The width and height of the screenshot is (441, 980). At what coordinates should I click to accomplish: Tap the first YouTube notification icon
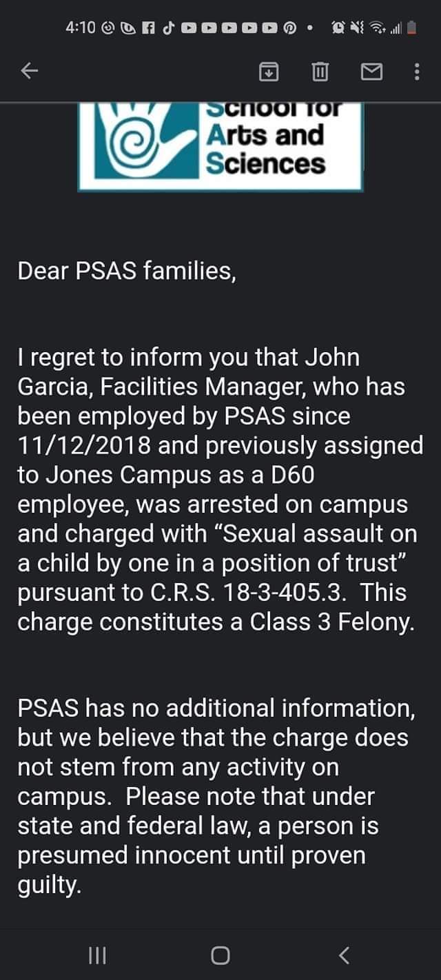(x=188, y=28)
